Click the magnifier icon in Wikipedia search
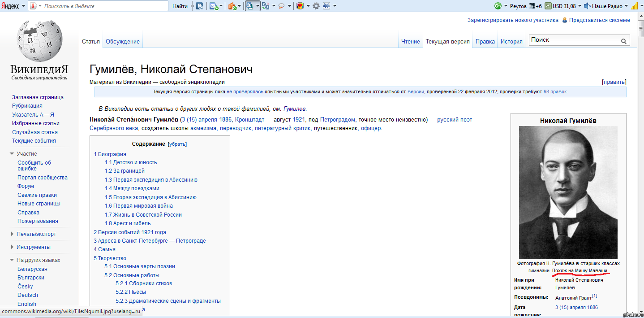Viewport: 644px width, 318px height. (x=623, y=41)
